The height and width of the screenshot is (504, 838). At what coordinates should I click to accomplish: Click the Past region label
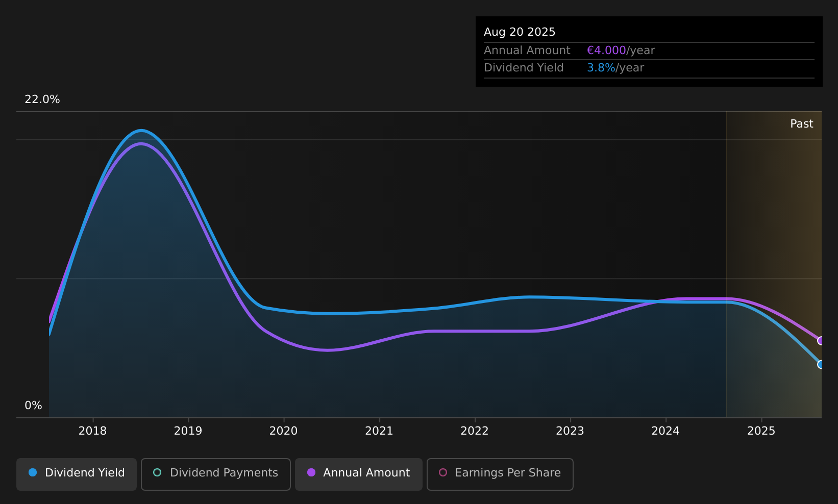[x=801, y=124]
